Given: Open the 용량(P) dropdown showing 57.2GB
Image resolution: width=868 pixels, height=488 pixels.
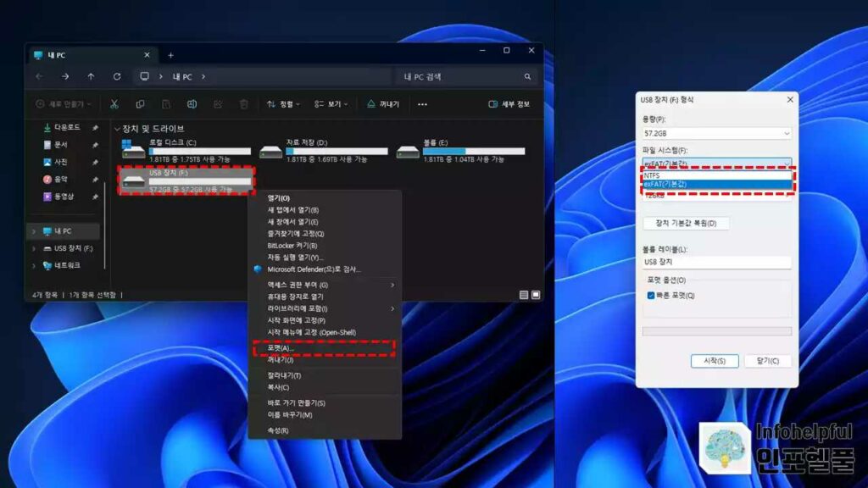Looking at the screenshot, I should [x=717, y=133].
